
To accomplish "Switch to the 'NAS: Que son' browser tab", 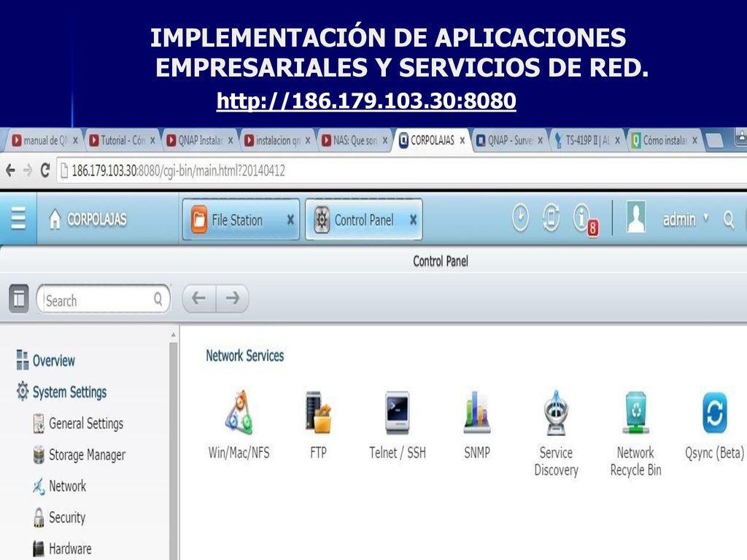I will pyautogui.click(x=354, y=141).
